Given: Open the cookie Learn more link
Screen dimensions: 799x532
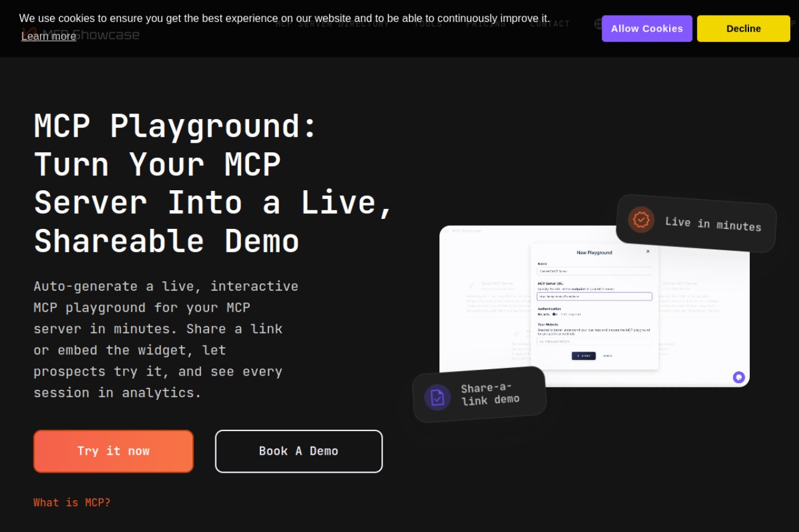Looking at the screenshot, I should coord(49,36).
